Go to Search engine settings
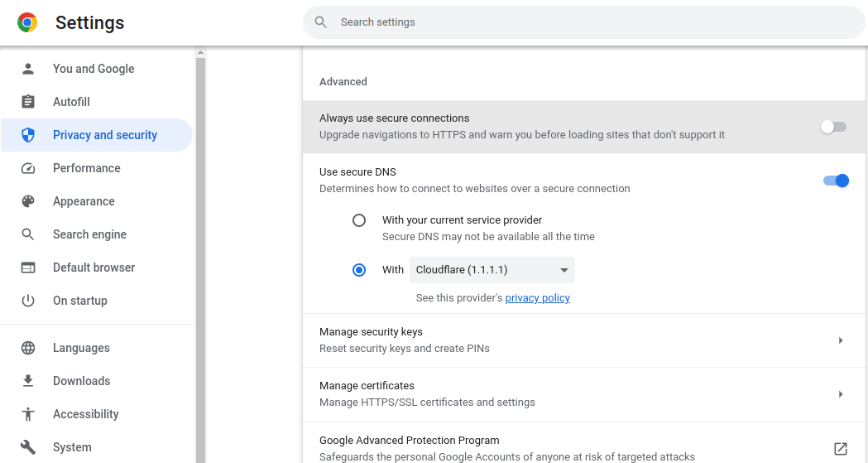Image resolution: width=868 pixels, height=463 pixels. pyautogui.click(x=89, y=234)
